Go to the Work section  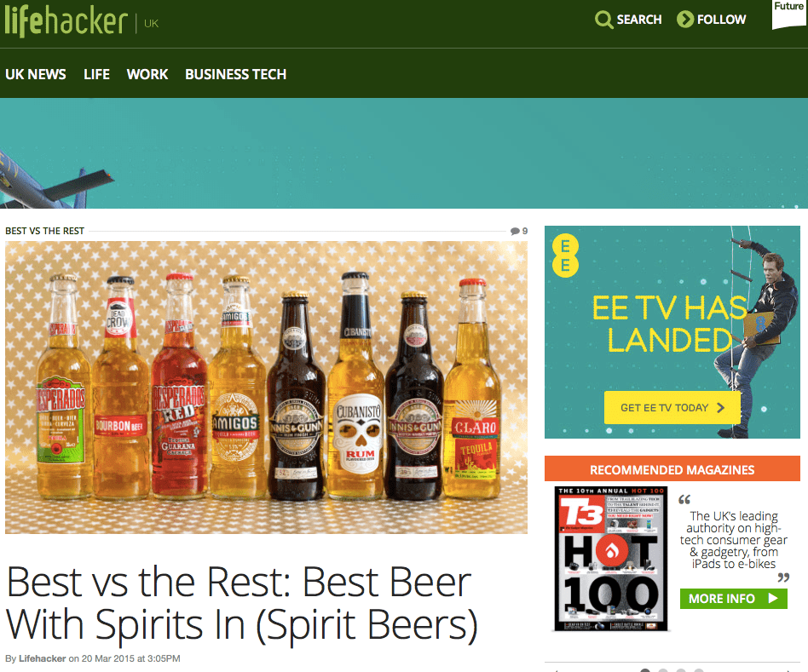[x=147, y=74]
